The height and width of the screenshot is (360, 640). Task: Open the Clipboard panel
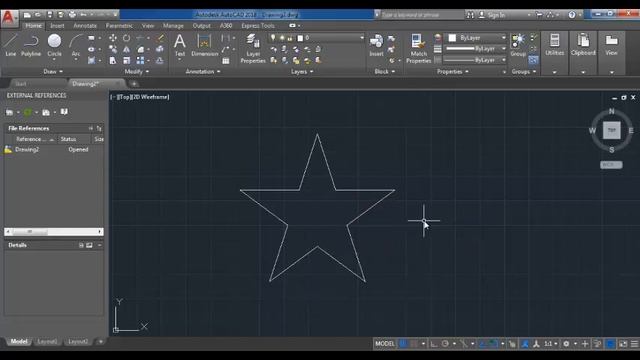(x=583, y=45)
